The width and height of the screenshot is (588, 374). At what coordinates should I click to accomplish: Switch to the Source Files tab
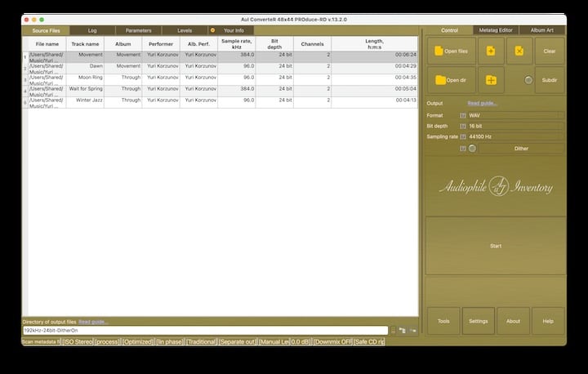[x=46, y=30]
